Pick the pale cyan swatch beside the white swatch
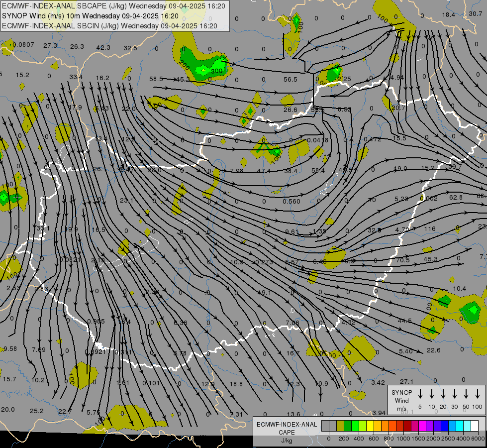 [x=467, y=426]
